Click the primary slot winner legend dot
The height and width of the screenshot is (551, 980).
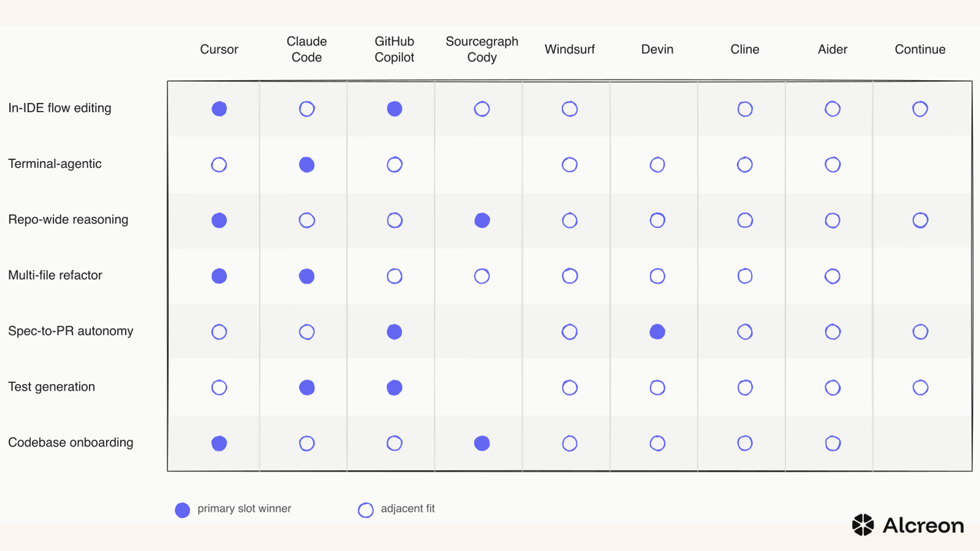tap(182, 510)
